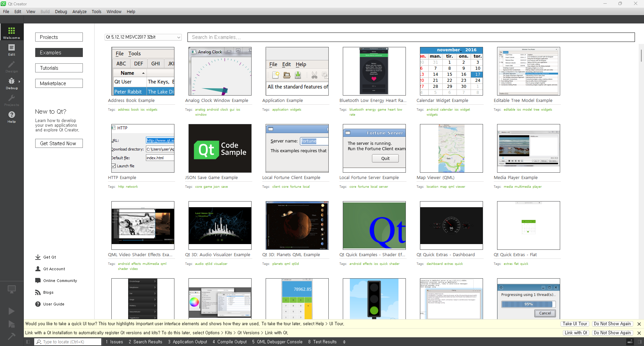Screen dimensions: 644x346
Task: Select the Examples welcome tab
Action: 59,53
